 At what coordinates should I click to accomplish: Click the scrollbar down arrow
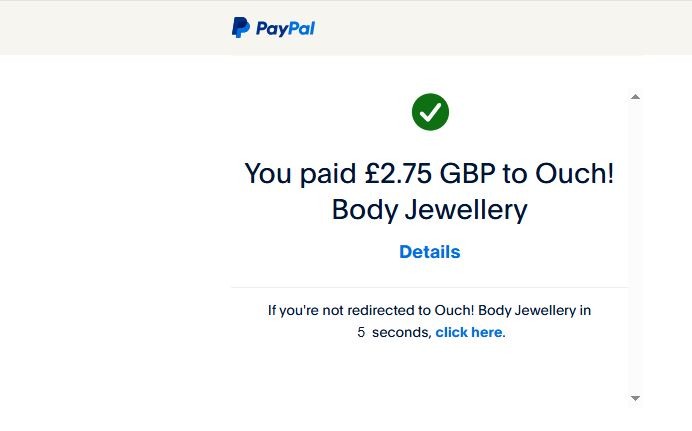pos(635,398)
